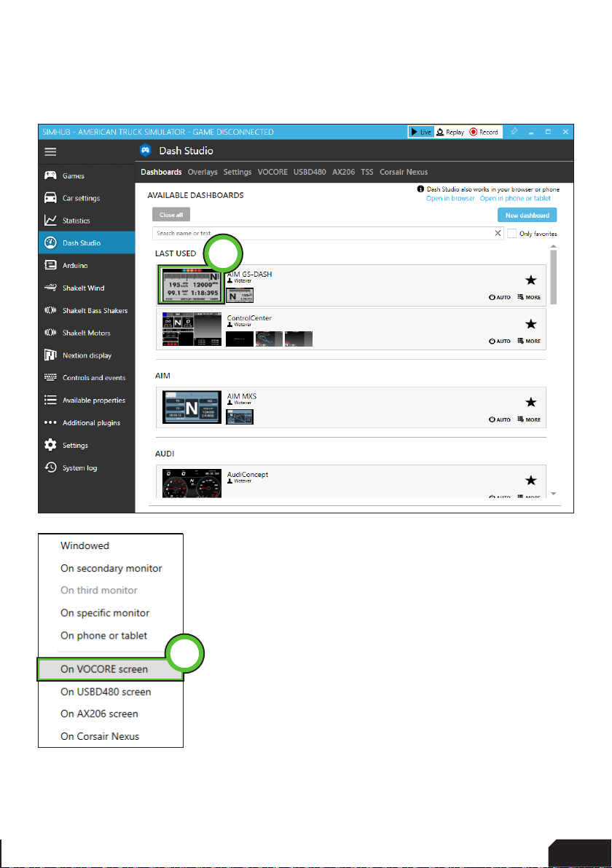Click the scrollbar up arrow in dashboard list
This screenshot has height=868, width=612.
[553, 246]
